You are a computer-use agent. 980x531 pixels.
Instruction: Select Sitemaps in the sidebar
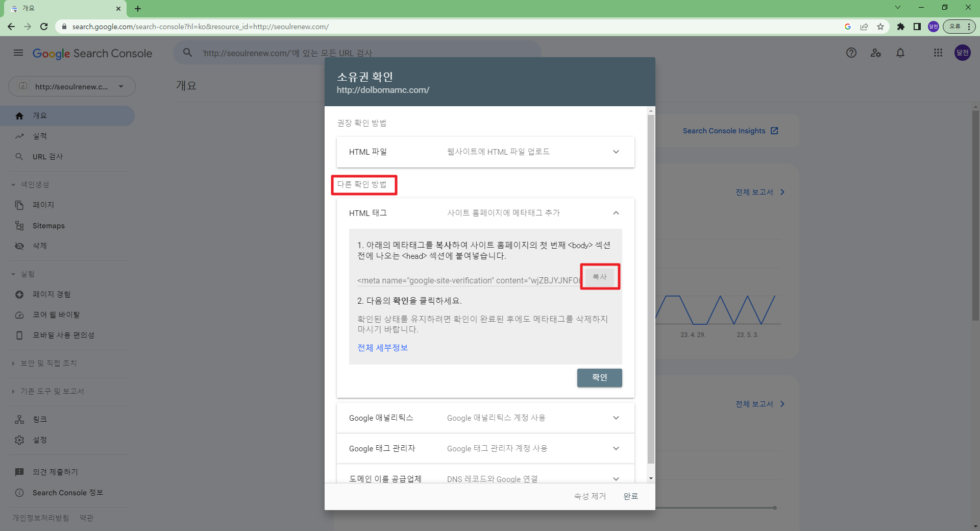pyautogui.click(x=48, y=226)
